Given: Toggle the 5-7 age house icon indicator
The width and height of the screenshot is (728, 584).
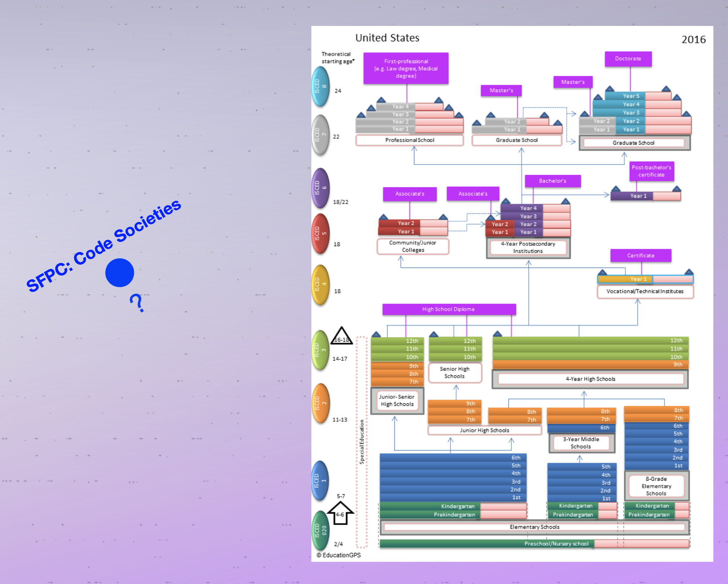Looking at the screenshot, I should (340, 511).
